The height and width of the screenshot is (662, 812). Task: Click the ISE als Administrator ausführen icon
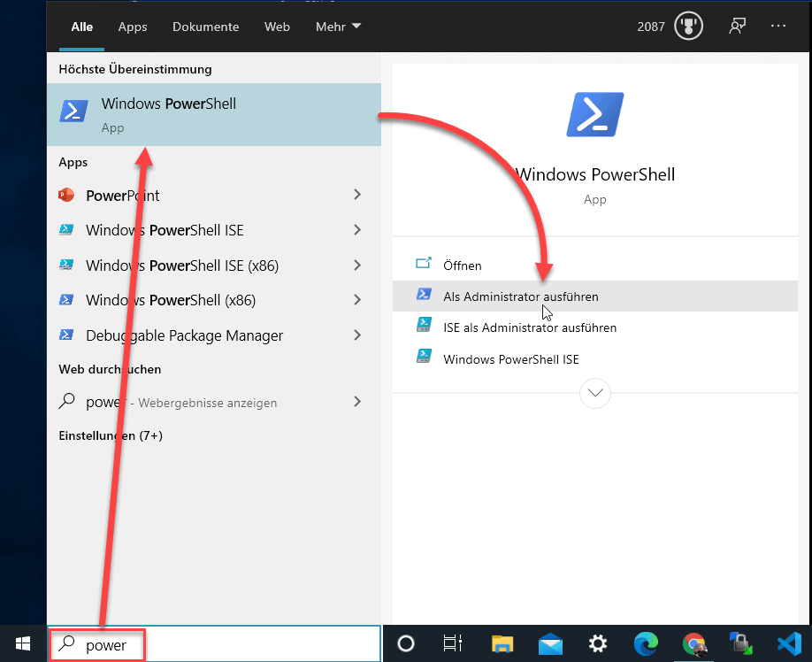424,326
